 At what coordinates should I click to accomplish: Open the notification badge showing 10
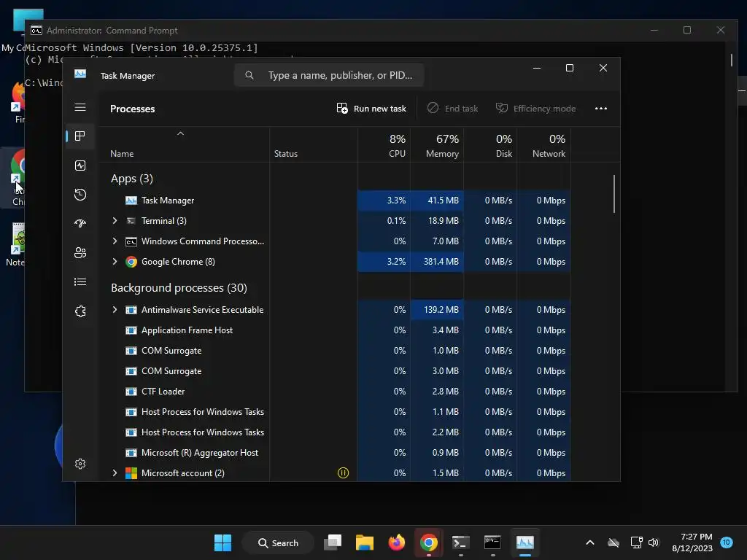coord(727,542)
